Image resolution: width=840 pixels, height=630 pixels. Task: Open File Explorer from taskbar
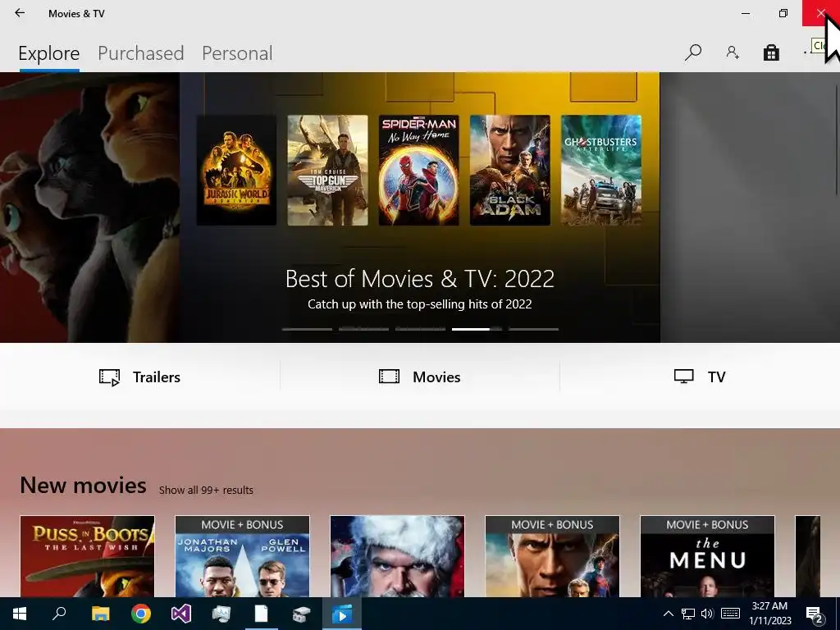pos(100,614)
